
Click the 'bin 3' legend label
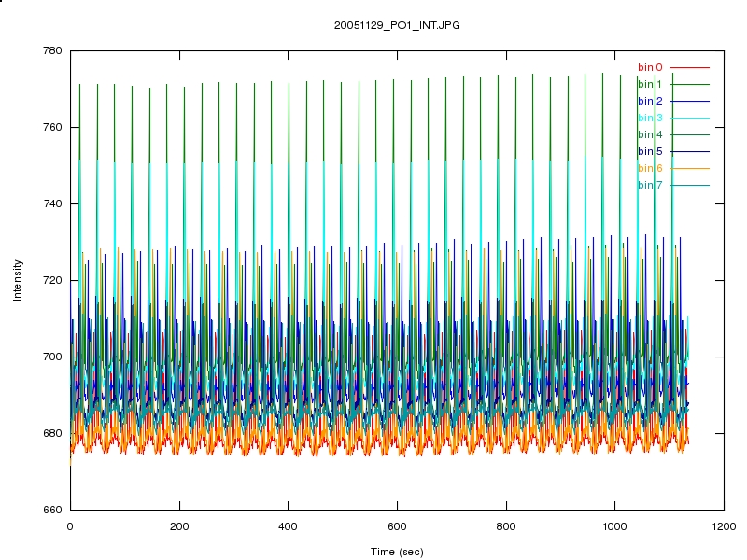pyautogui.click(x=650, y=118)
